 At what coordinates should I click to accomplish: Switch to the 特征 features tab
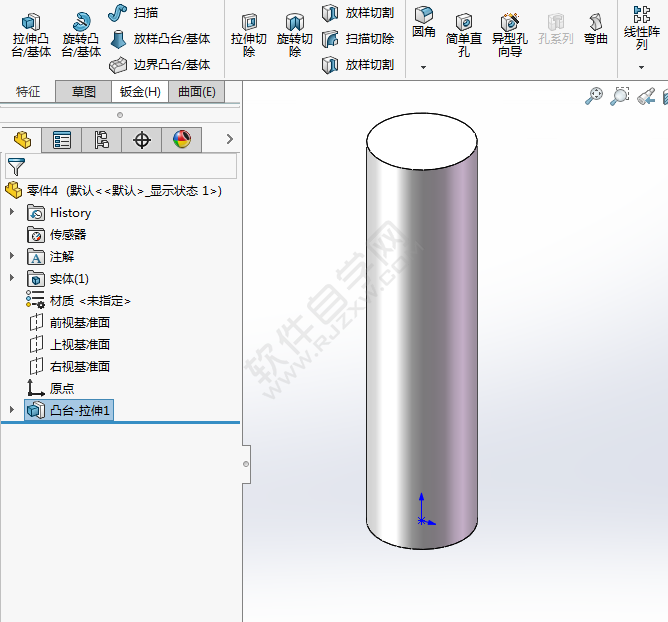[x=28, y=92]
